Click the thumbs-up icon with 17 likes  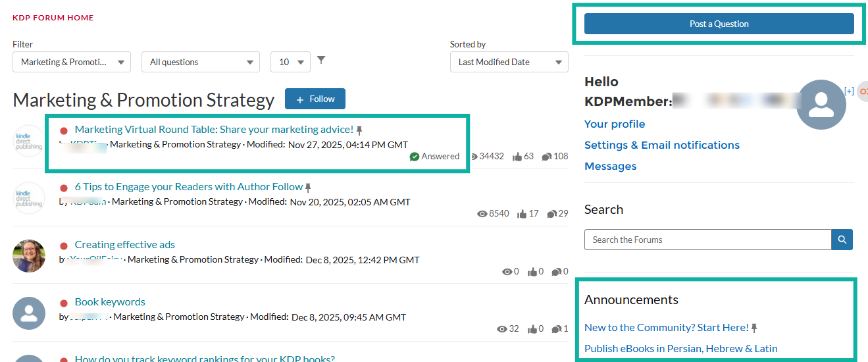[523, 214]
